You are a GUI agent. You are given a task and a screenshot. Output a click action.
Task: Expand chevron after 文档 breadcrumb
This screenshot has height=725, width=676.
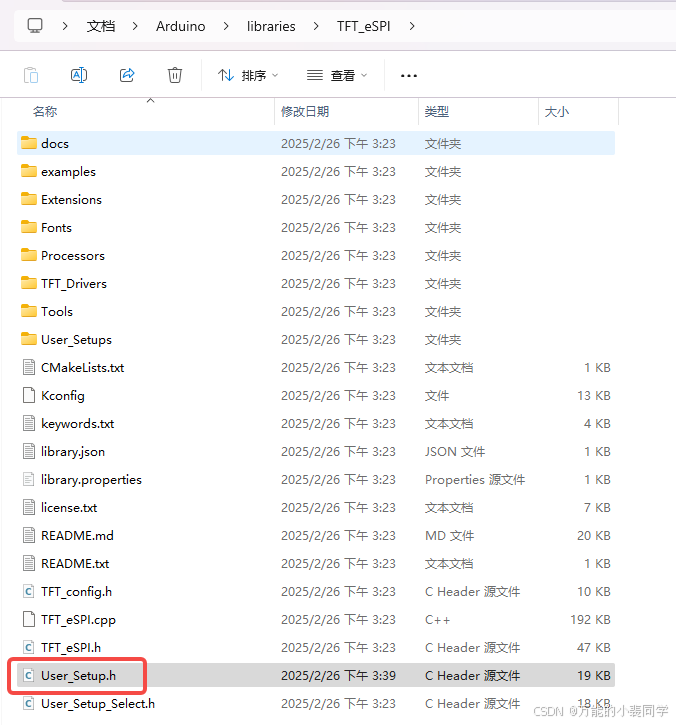pyautogui.click(x=135, y=26)
